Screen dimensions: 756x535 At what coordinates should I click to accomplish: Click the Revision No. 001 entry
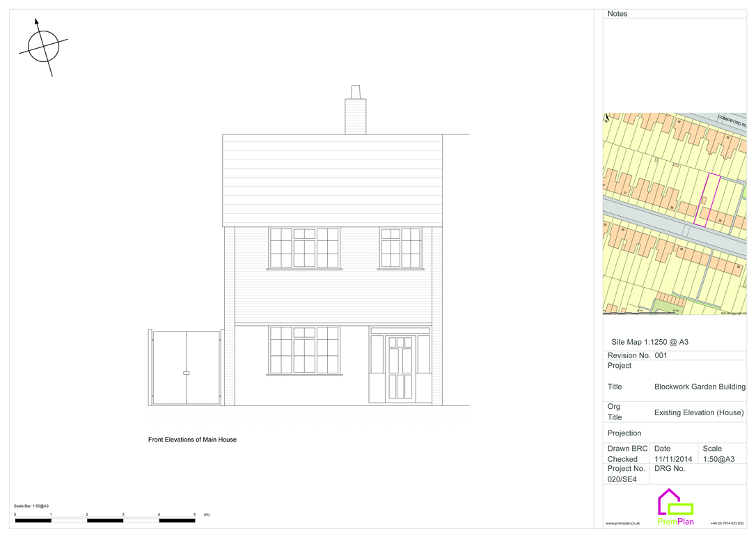pos(637,355)
